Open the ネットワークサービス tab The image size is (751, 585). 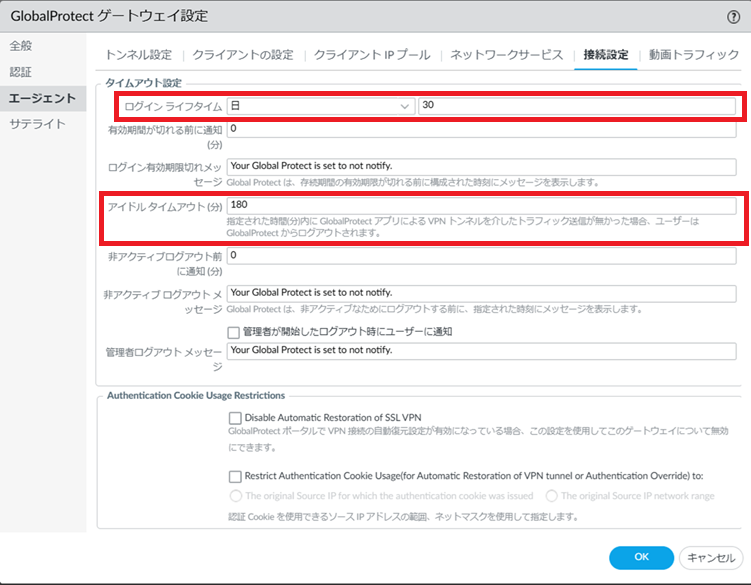click(507, 55)
